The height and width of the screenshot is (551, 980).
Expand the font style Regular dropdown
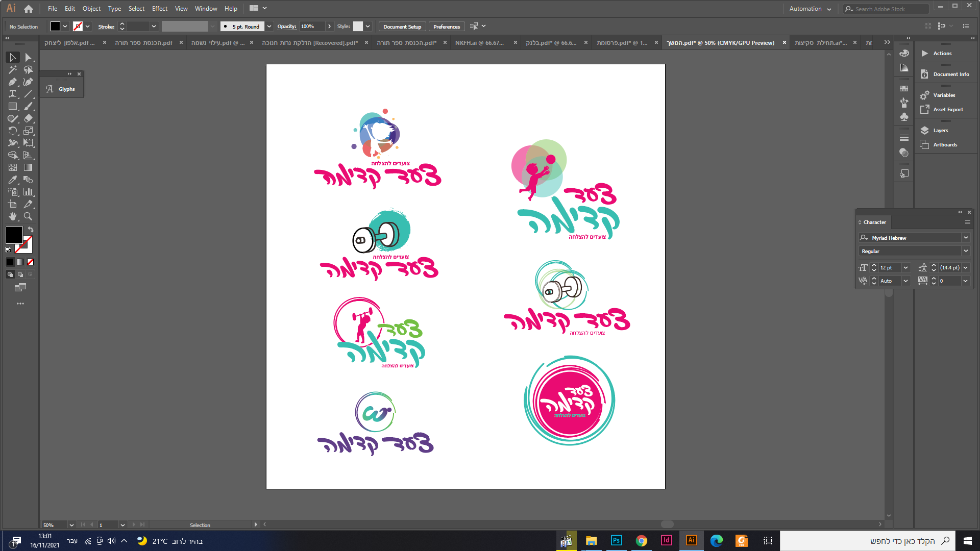coord(965,251)
